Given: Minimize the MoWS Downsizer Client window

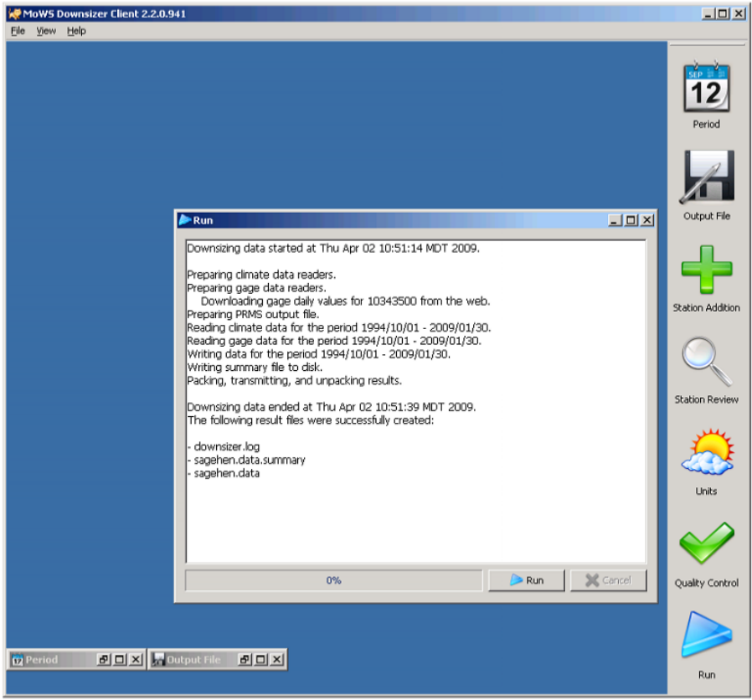Looking at the screenshot, I should click(x=708, y=13).
